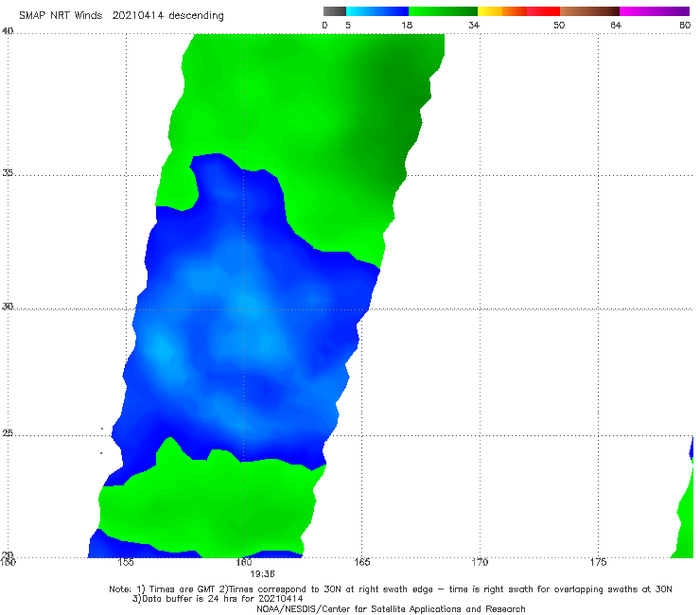
Task: Click the color bar label '64'
Action: [x=616, y=26]
